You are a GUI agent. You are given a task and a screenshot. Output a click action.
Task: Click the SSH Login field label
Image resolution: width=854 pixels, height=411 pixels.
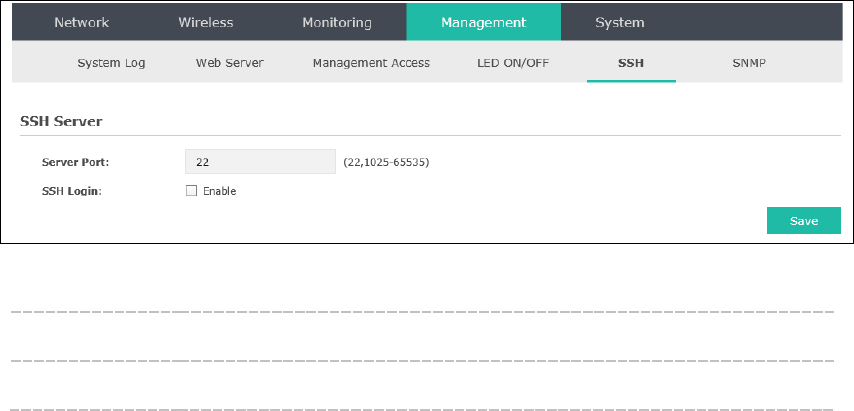tap(72, 192)
